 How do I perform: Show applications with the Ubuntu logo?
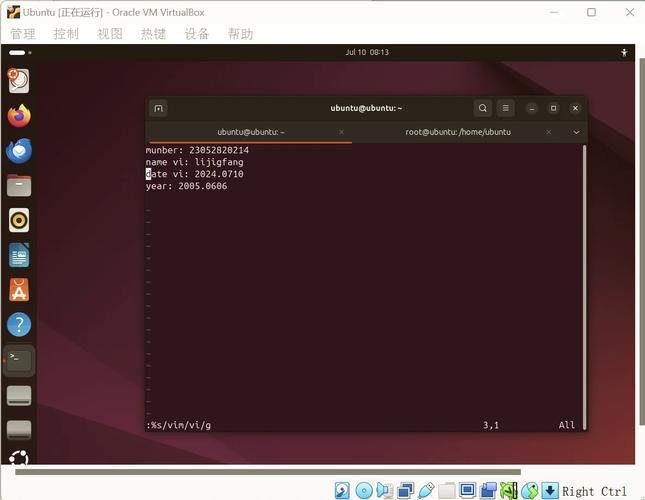coord(19,457)
